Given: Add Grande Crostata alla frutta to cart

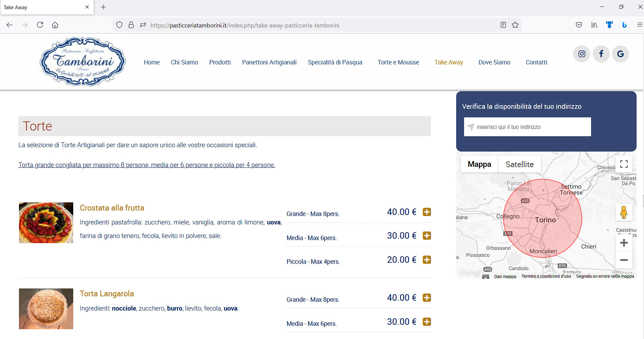Looking at the screenshot, I should point(427,212).
